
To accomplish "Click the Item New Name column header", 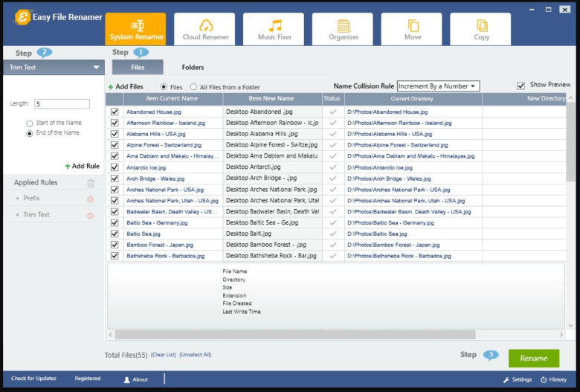I will point(272,99).
